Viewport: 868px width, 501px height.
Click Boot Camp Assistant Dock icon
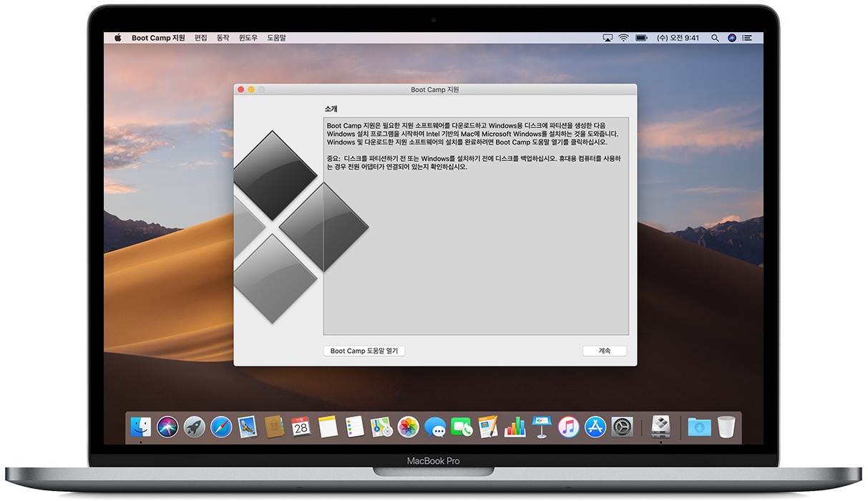point(660,427)
